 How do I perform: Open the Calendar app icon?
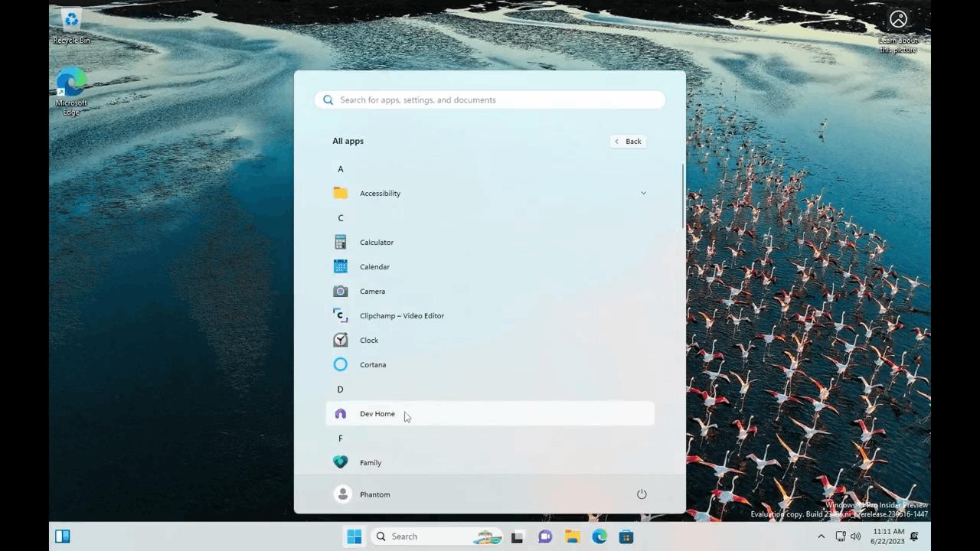[x=341, y=266]
